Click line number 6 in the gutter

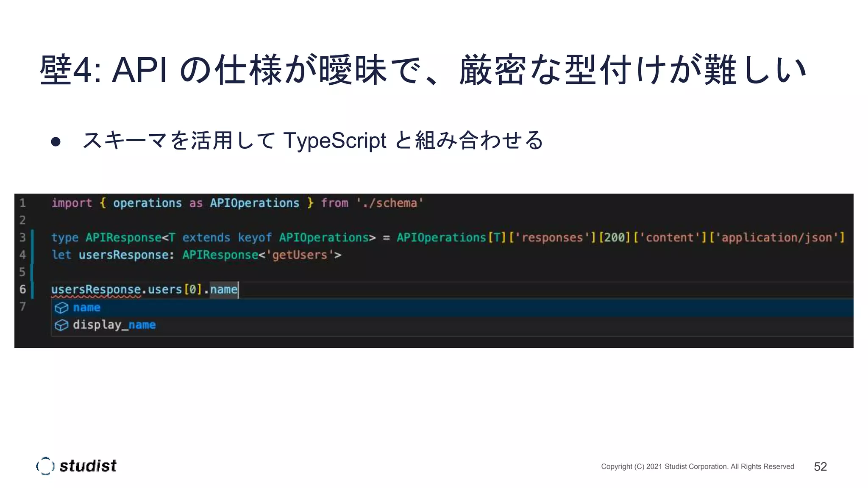point(23,289)
